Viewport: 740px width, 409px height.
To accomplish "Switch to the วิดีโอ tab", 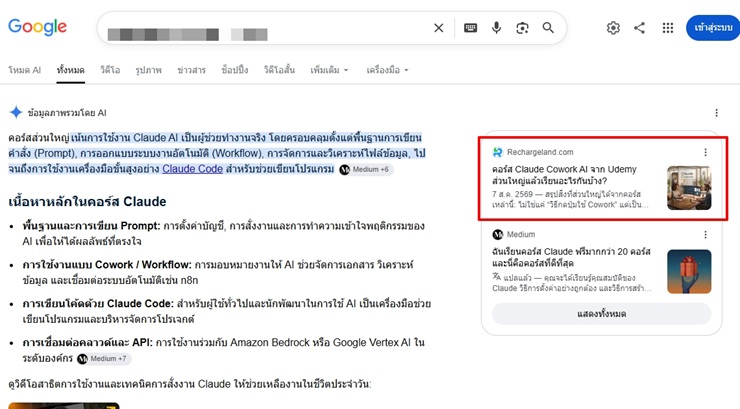I will click(110, 70).
